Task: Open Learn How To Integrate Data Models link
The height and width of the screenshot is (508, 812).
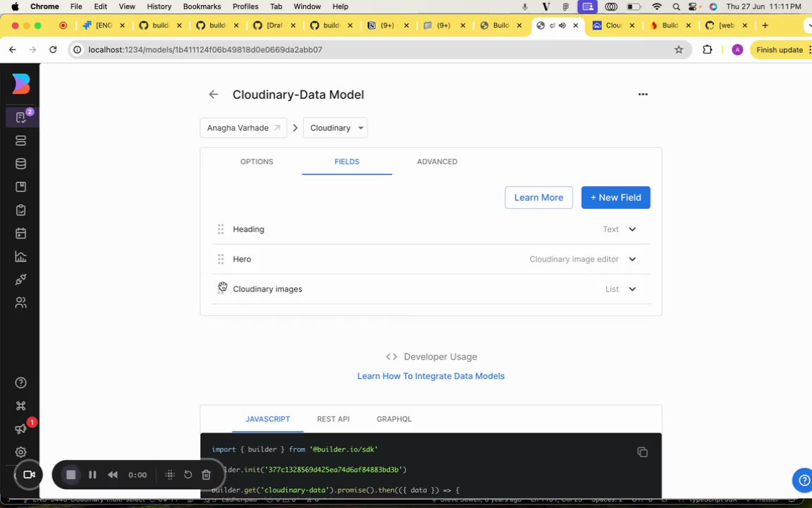Action: pyautogui.click(x=431, y=376)
